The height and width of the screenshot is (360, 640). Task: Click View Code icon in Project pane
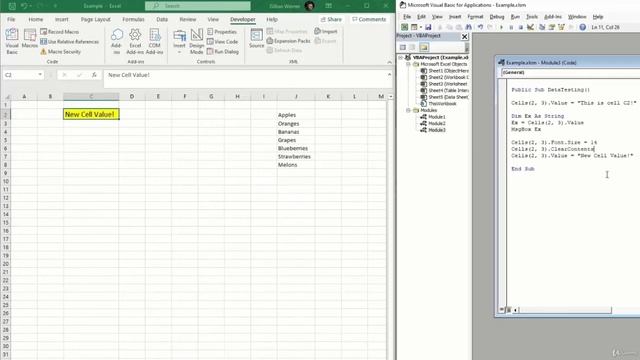(x=403, y=47)
